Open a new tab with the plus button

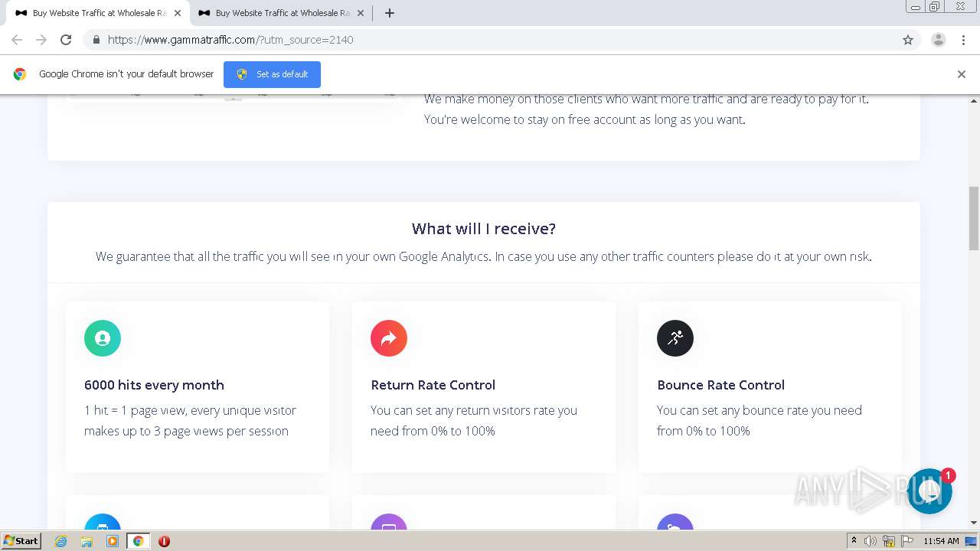390,13
